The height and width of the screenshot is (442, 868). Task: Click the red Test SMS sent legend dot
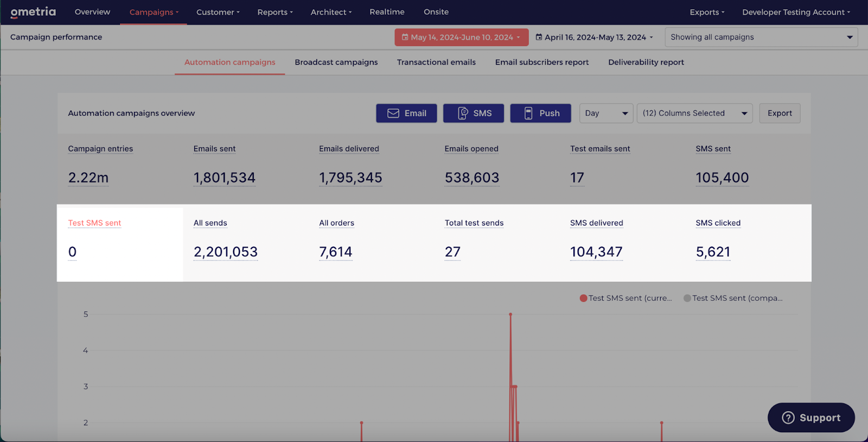[x=584, y=298]
